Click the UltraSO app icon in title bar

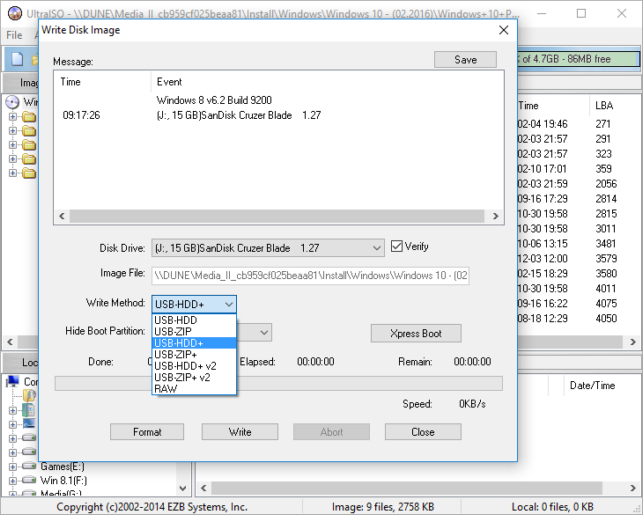coord(15,13)
